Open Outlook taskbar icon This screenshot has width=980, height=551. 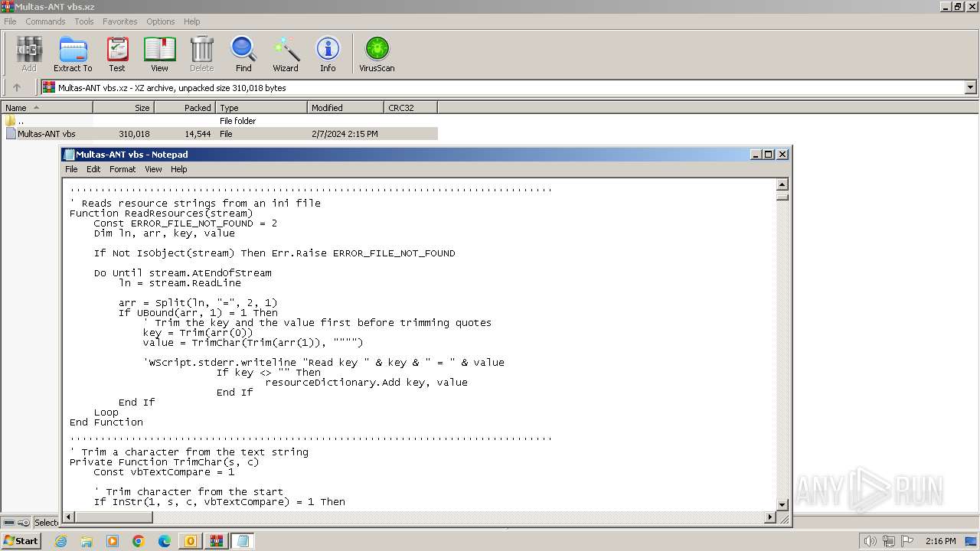[x=191, y=541]
